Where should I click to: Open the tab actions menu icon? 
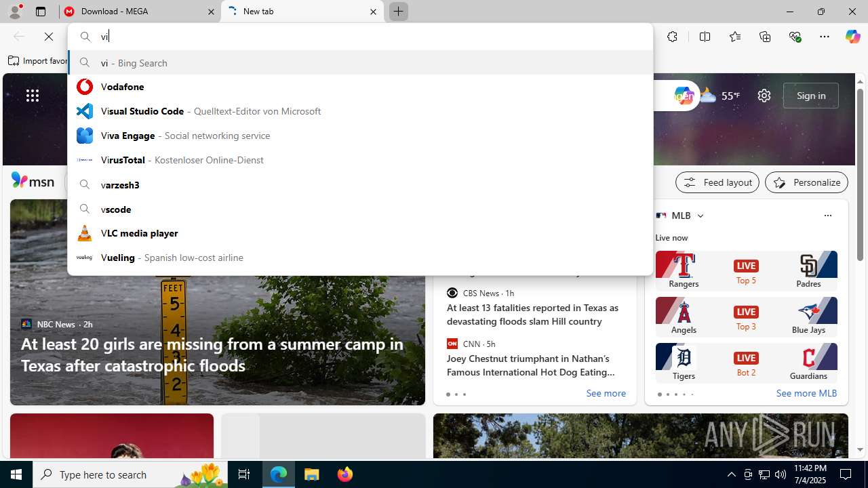pos(41,12)
